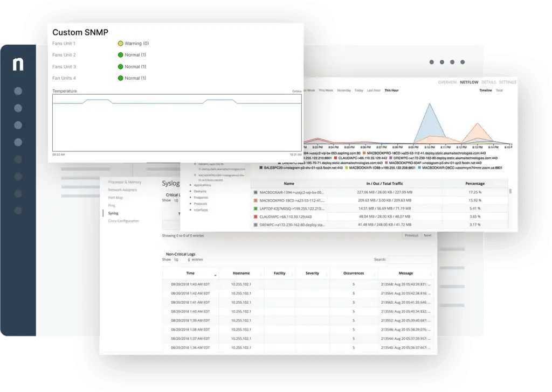Click the 08/20/2018 1:40 AM EDT log row
Viewport: 552px width, 392px height.
tap(298, 311)
